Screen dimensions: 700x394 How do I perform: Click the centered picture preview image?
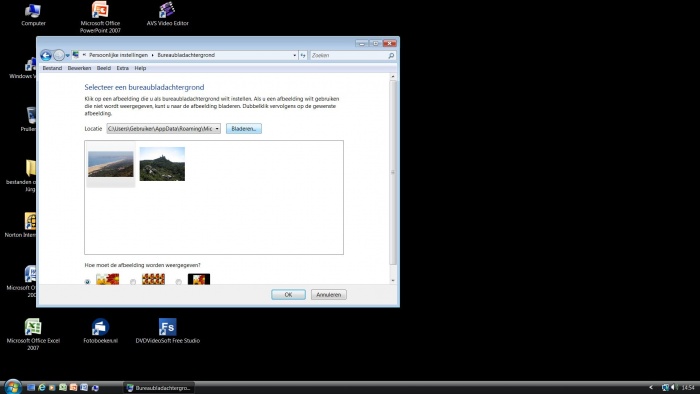[x=199, y=279]
